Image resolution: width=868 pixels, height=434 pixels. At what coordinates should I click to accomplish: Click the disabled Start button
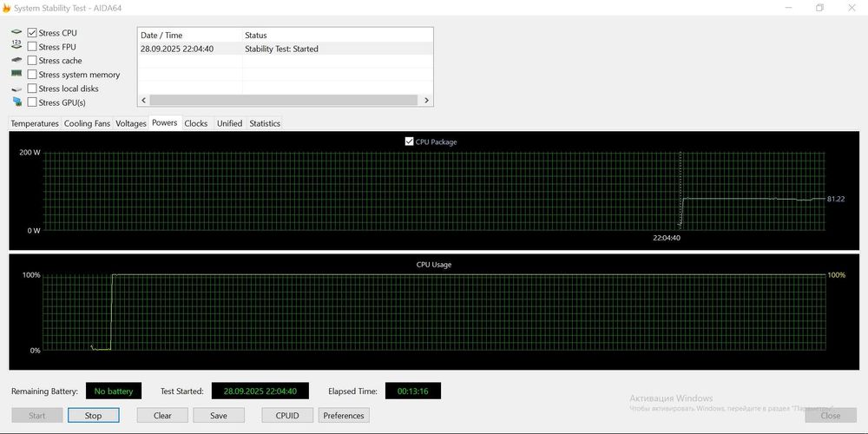[37, 416]
